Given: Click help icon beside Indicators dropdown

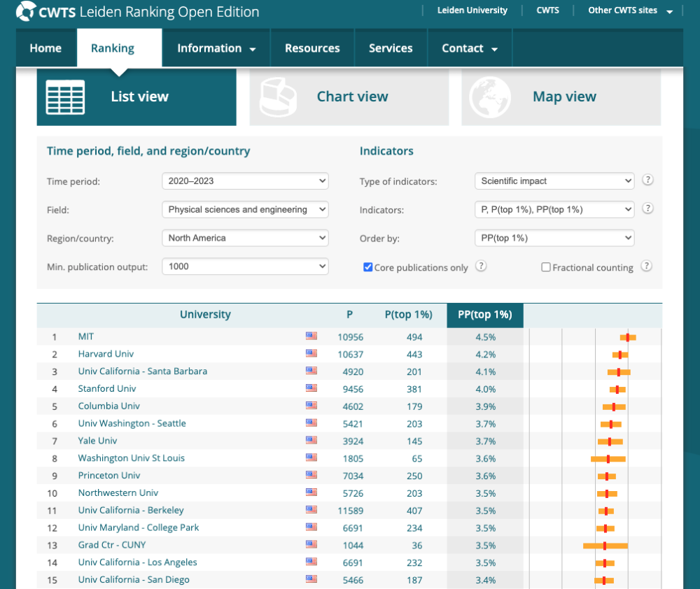Looking at the screenshot, I should pyautogui.click(x=647, y=208).
